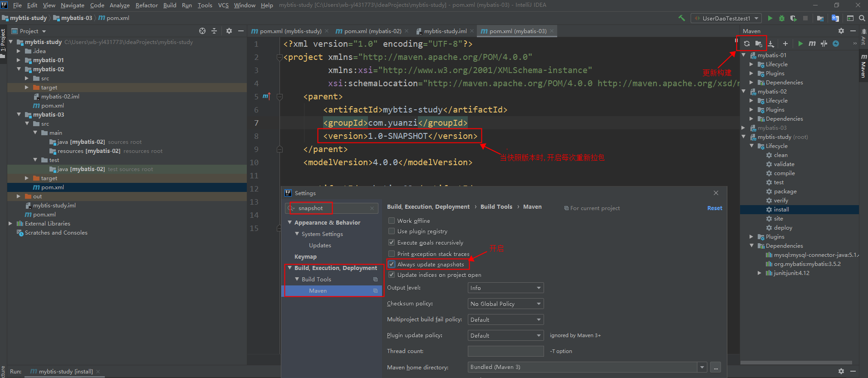Open Project Structure icon in top toolbar

820,18
